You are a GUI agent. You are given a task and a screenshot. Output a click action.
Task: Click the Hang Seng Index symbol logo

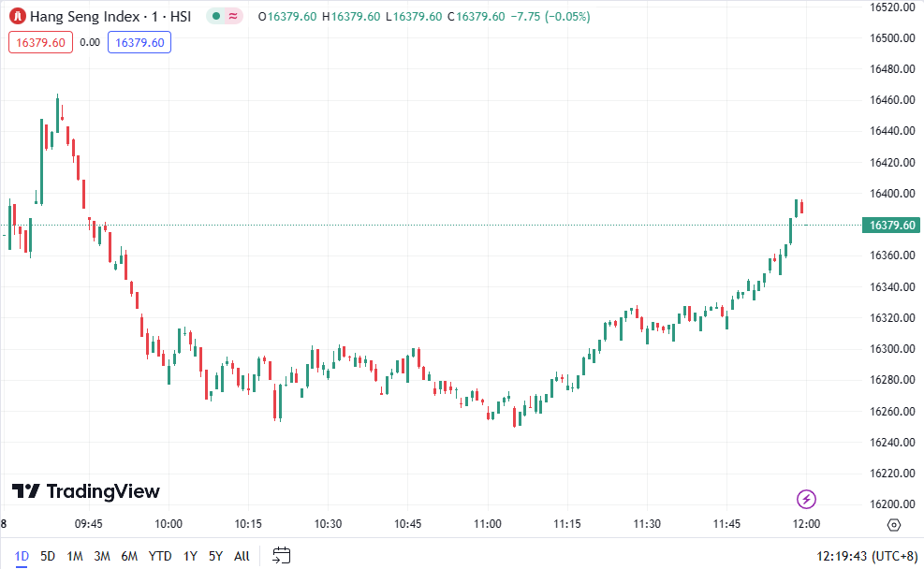16,17
